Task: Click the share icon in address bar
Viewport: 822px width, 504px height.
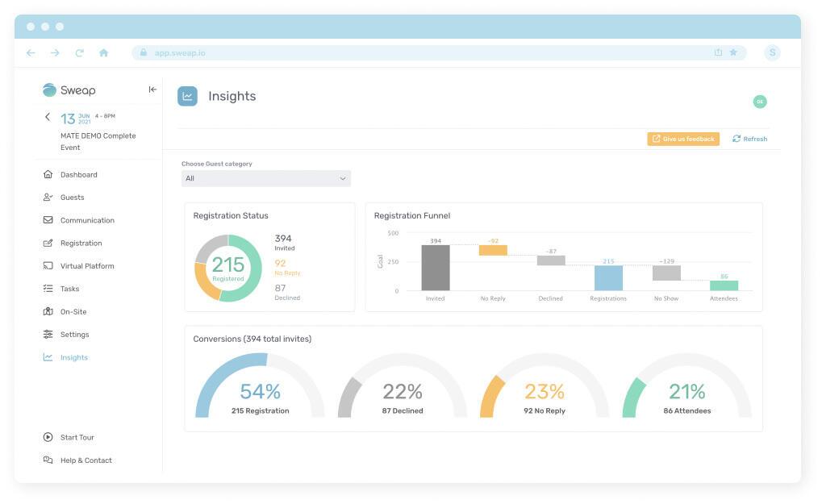Action: click(x=718, y=52)
